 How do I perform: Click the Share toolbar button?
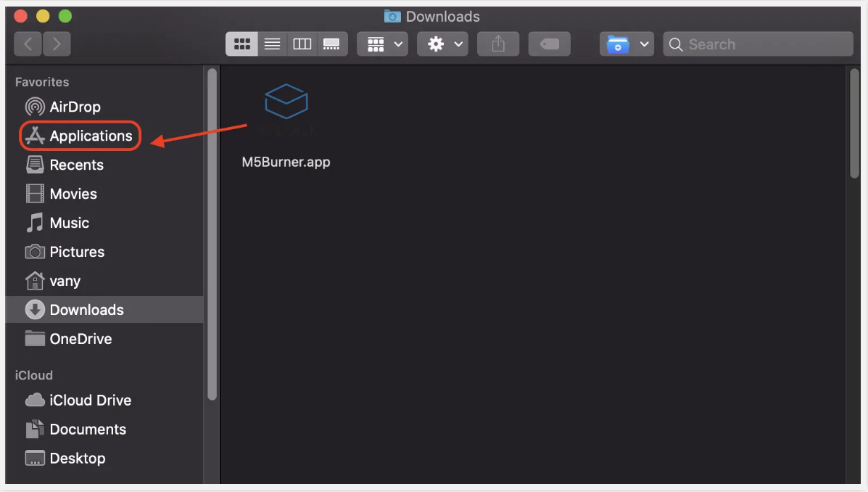(x=498, y=44)
